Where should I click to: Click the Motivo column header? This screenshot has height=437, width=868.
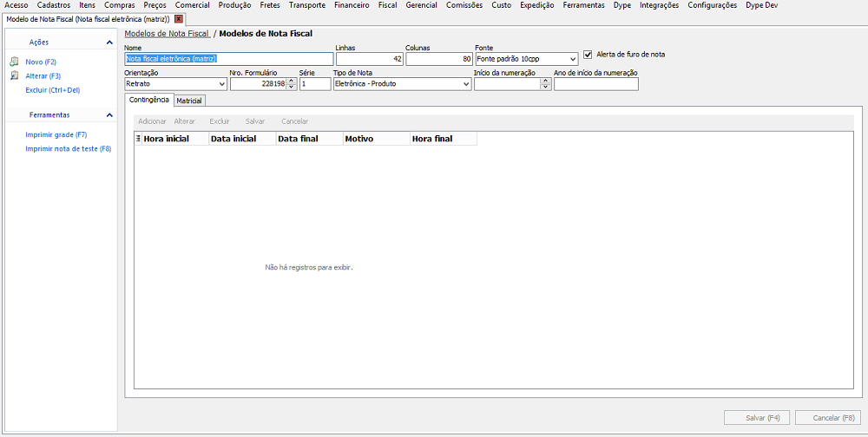tap(377, 139)
